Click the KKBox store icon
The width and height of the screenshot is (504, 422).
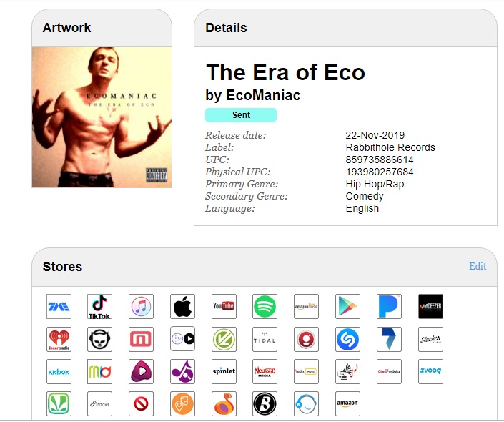[59, 372]
